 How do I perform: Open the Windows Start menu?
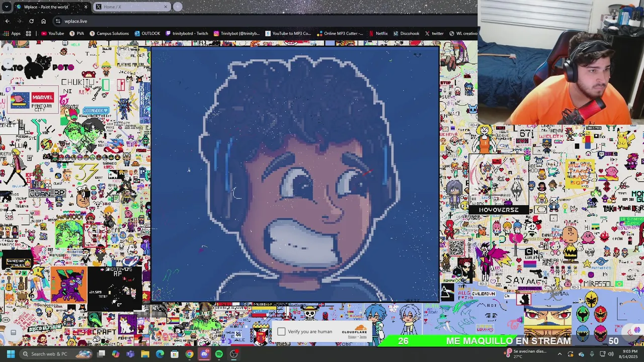(x=11, y=354)
